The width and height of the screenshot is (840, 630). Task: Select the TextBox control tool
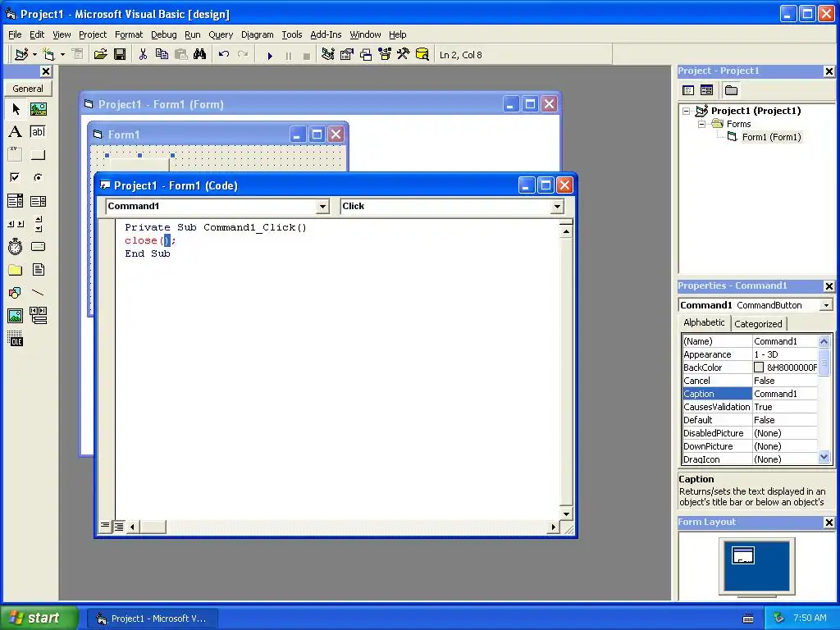(x=38, y=132)
